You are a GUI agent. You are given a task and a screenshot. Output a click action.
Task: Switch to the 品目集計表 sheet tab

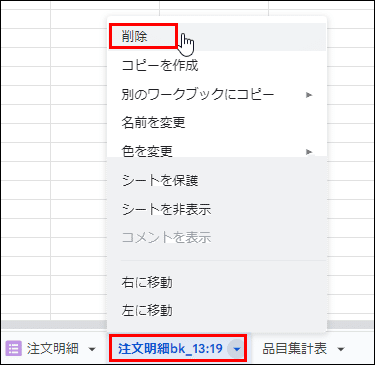(295, 349)
